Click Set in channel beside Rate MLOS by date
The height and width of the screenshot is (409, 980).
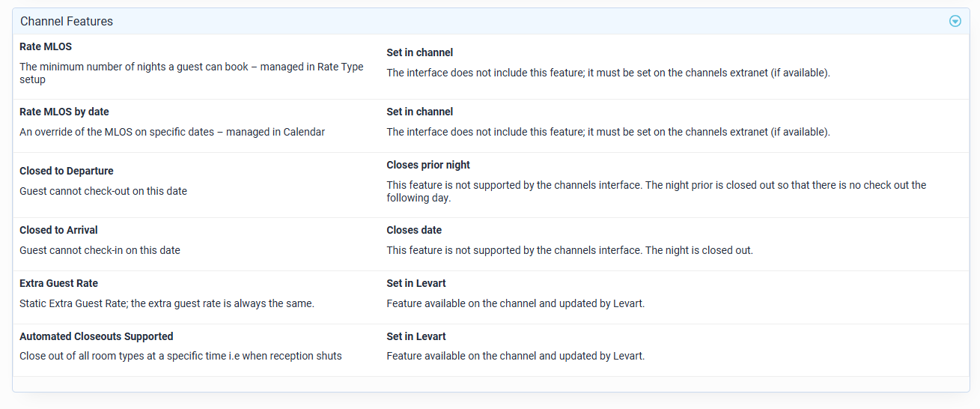(419, 112)
